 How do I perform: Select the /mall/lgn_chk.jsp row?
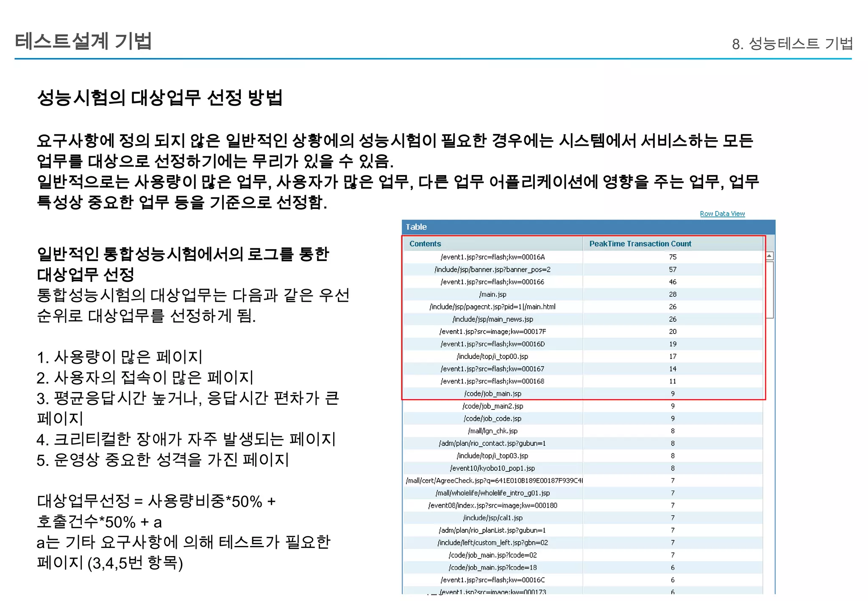pos(583,431)
